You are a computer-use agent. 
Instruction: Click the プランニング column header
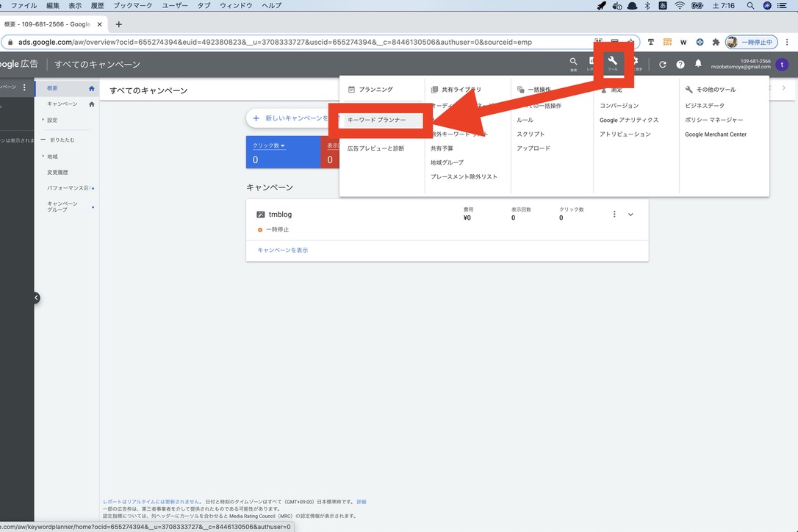tap(375, 89)
